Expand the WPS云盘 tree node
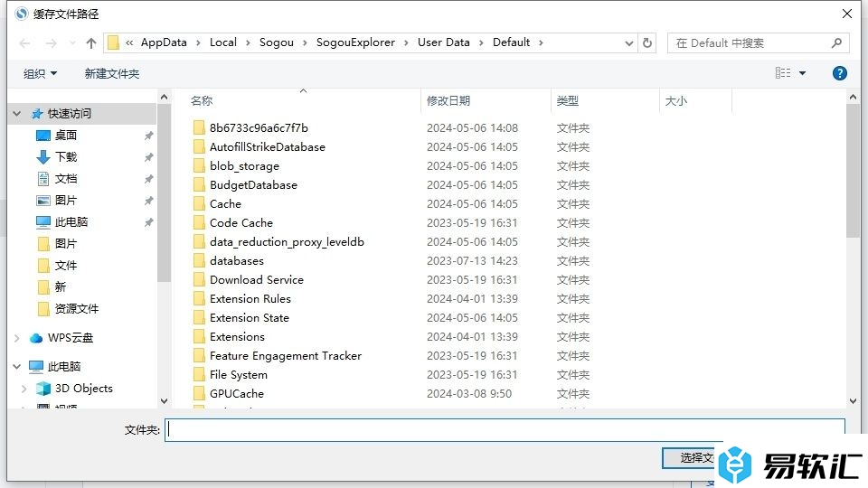 pyautogui.click(x=16, y=337)
